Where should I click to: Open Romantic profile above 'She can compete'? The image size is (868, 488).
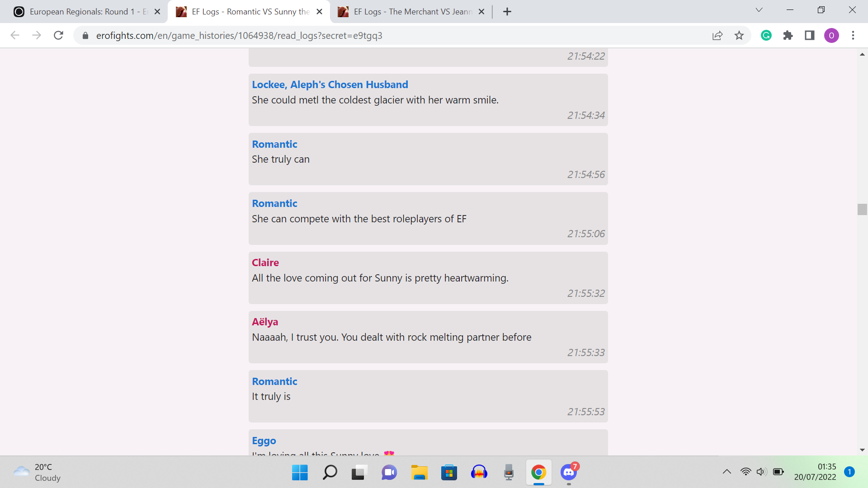274,203
